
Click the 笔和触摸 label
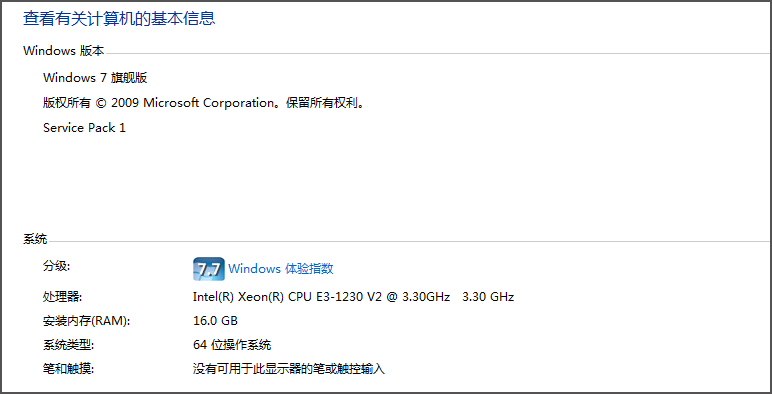(68, 368)
